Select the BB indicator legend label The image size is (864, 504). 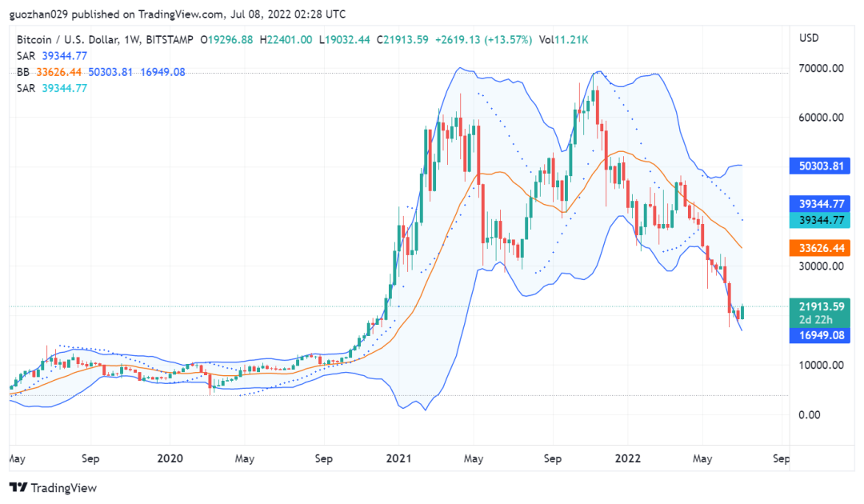tap(22, 72)
